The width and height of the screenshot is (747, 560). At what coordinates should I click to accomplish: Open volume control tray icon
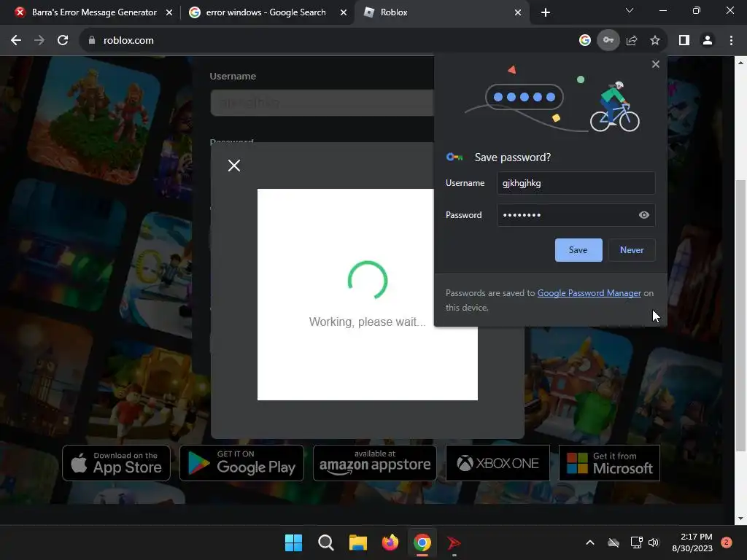click(x=654, y=542)
